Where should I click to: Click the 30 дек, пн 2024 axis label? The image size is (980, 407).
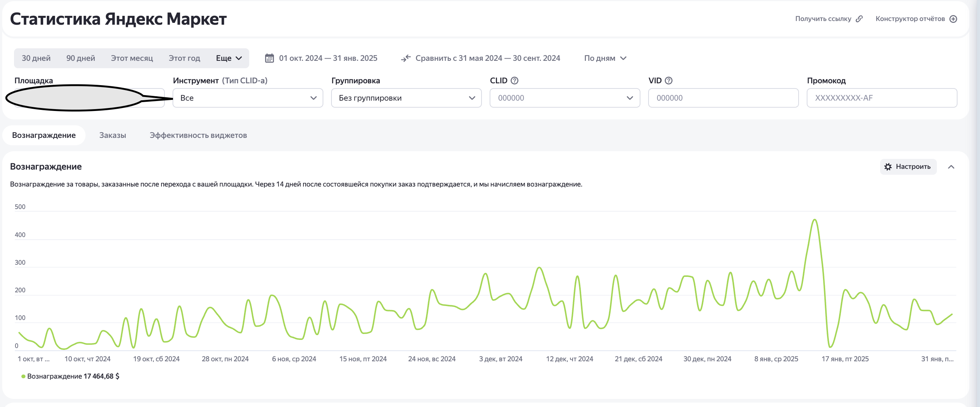pos(707,359)
